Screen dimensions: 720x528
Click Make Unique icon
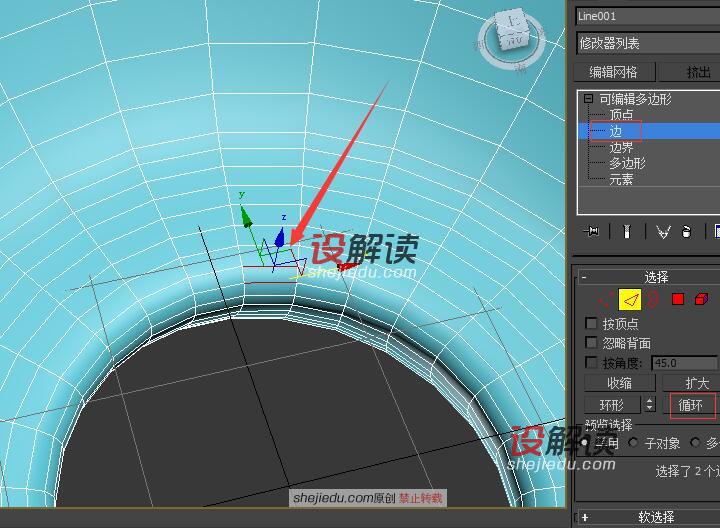663,232
